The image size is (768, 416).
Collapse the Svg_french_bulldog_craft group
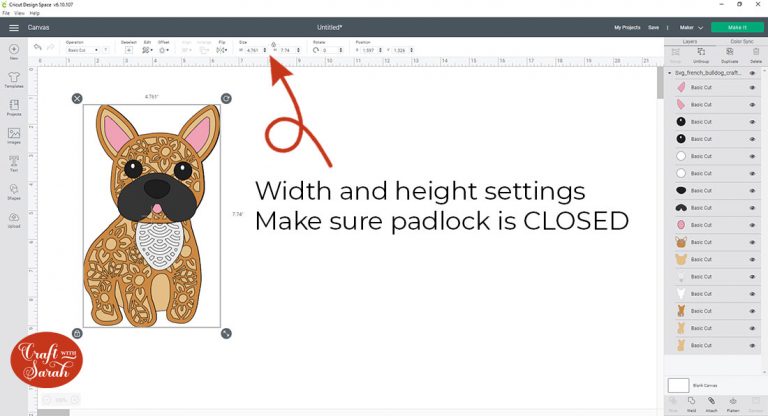pos(670,73)
